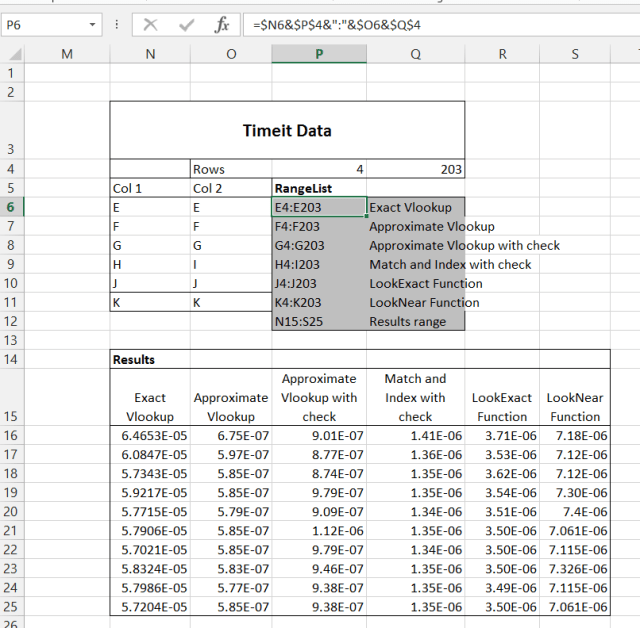Click the Timeit Data title cell
This screenshot has width=640, height=628.
tap(287, 130)
